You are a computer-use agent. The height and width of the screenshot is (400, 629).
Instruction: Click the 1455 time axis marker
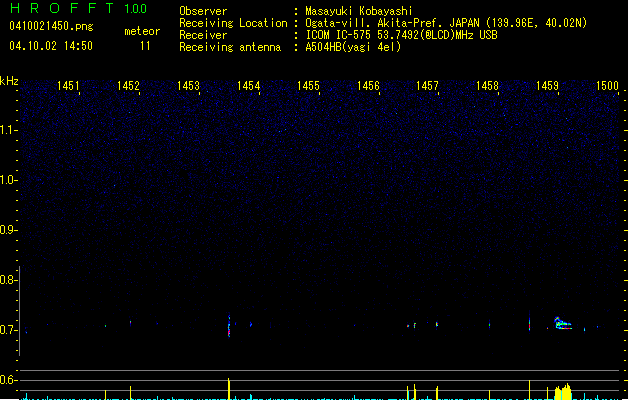click(x=308, y=86)
